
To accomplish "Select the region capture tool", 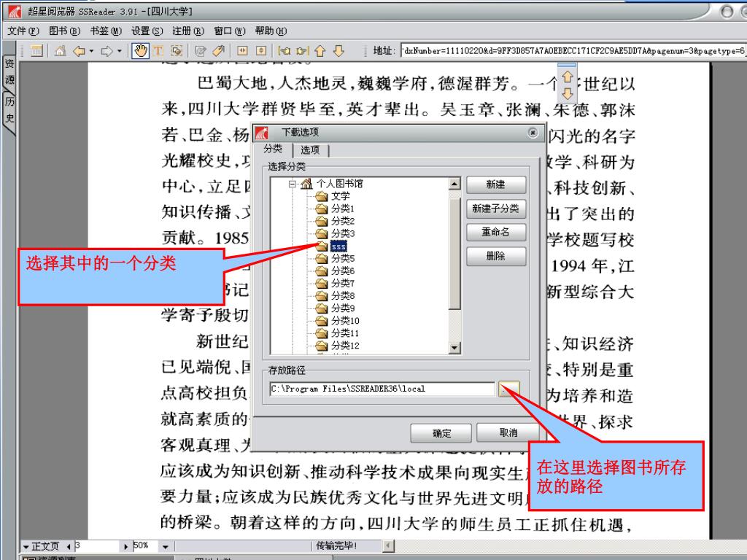I will click(x=177, y=50).
